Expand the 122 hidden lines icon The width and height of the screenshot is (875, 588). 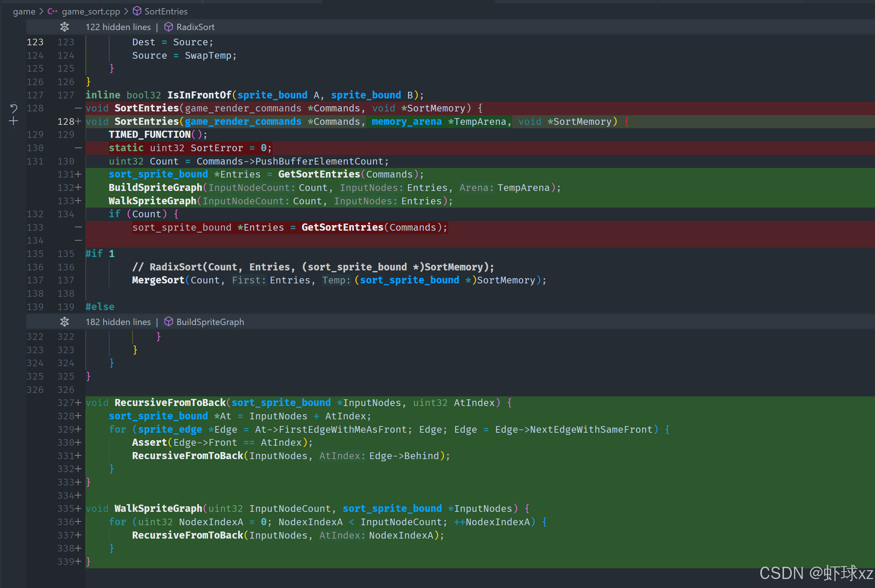(65, 27)
